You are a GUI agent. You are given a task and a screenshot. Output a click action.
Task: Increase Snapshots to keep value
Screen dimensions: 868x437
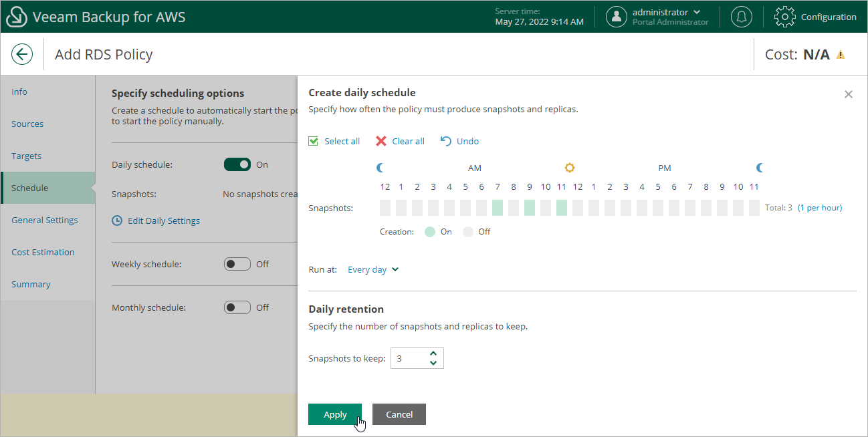433,353
